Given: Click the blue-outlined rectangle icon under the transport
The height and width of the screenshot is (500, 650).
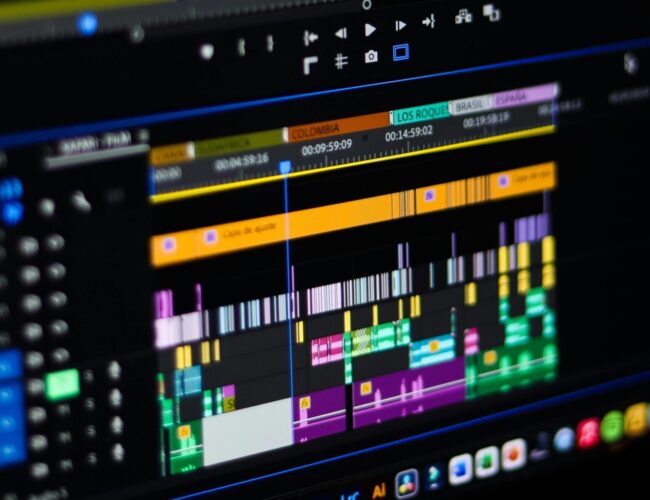Looking at the screenshot, I should [400, 52].
